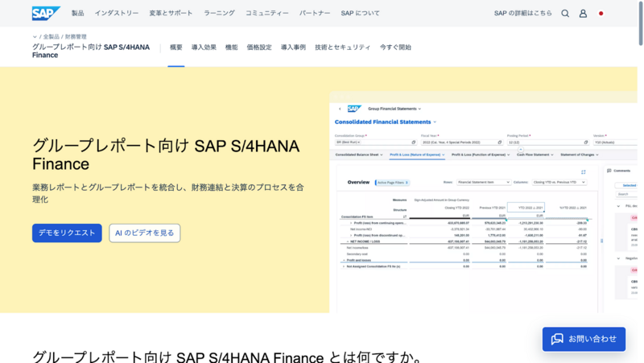
Task: Select the 導入事例 tab
Action: (293, 47)
